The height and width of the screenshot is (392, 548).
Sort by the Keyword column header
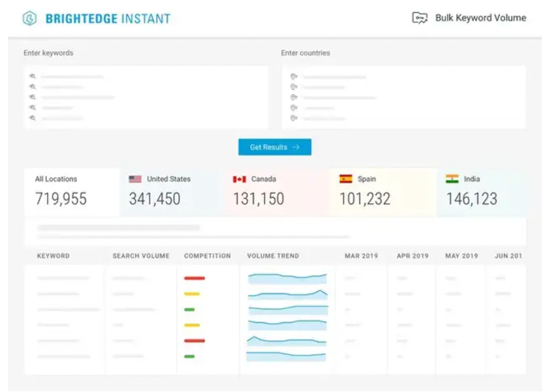53,256
